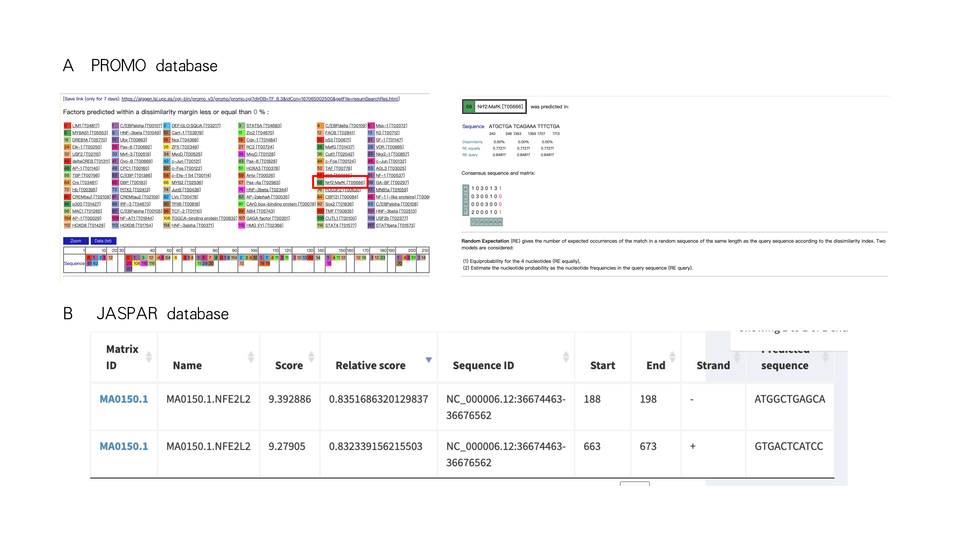Screen dimensions: 980x551
Task: Open MA0150.1 link in the 9.392886 row
Action: 124,399
